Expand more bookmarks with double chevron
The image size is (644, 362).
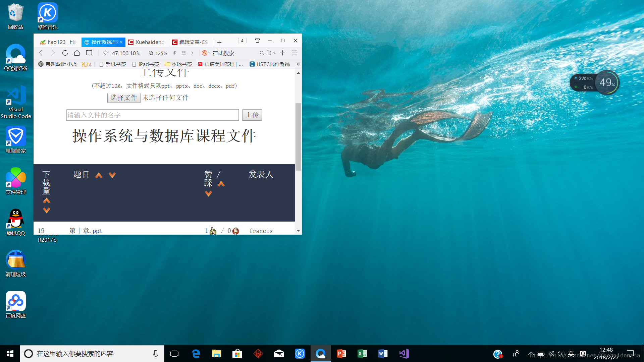pos(298,64)
